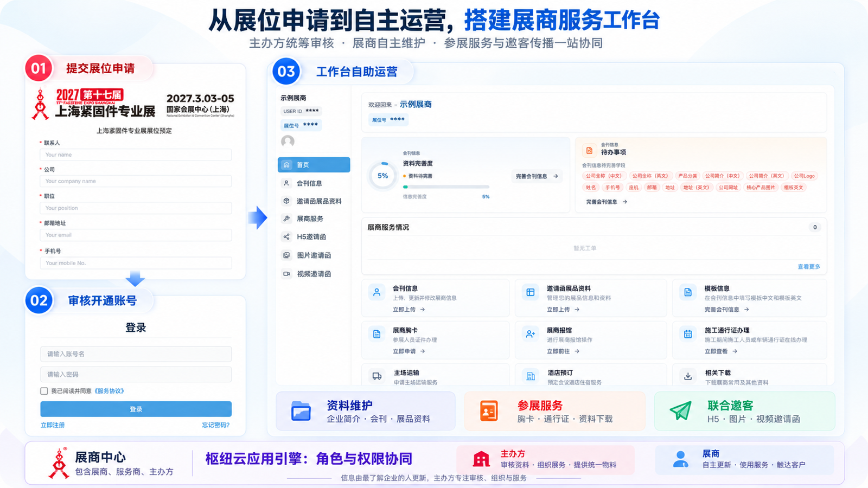Viewport: 868px width, 488px height.
Task: Open the 忘记密码? link
Action: tap(216, 425)
